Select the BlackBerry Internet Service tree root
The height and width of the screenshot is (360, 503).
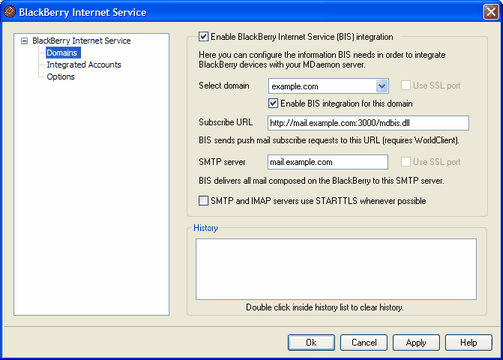81,41
